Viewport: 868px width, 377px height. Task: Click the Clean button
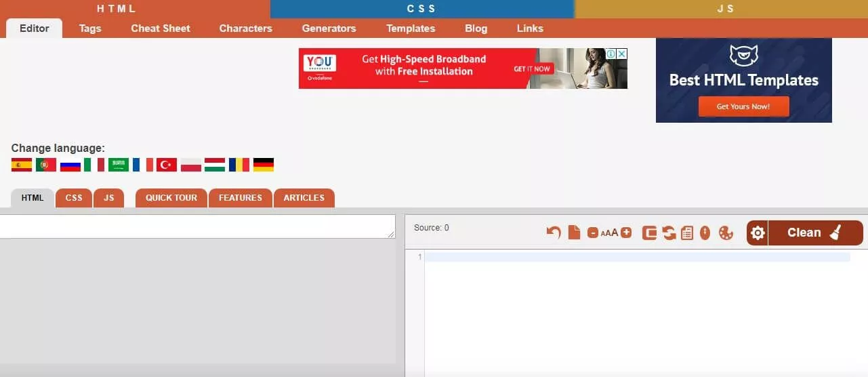816,233
